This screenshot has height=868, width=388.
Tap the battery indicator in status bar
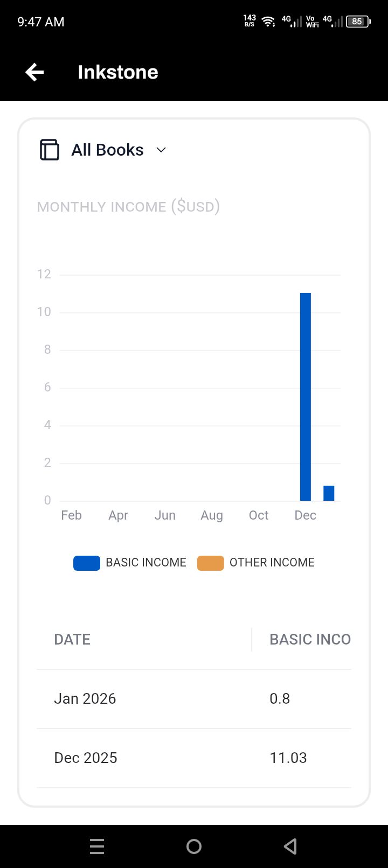pos(358,22)
